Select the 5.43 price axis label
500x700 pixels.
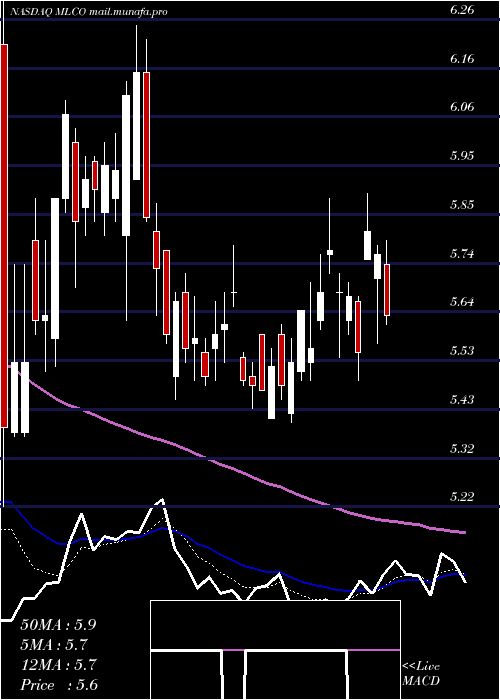pos(461,399)
